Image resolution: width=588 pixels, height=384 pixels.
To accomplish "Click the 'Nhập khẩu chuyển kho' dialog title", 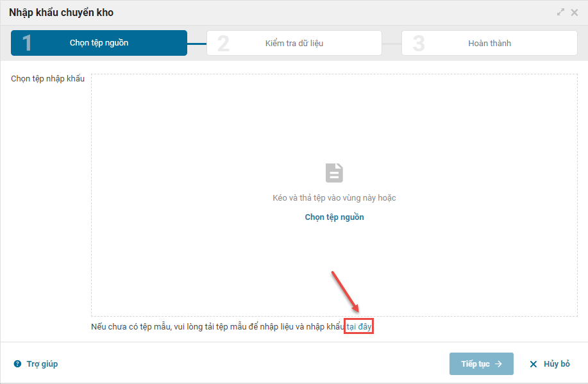I will click(x=61, y=12).
